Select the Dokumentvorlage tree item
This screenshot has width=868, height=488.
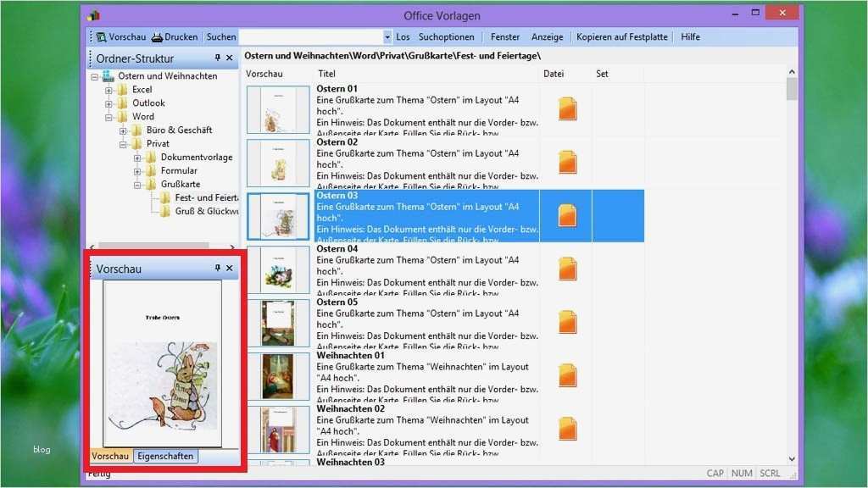pos(197,157)
